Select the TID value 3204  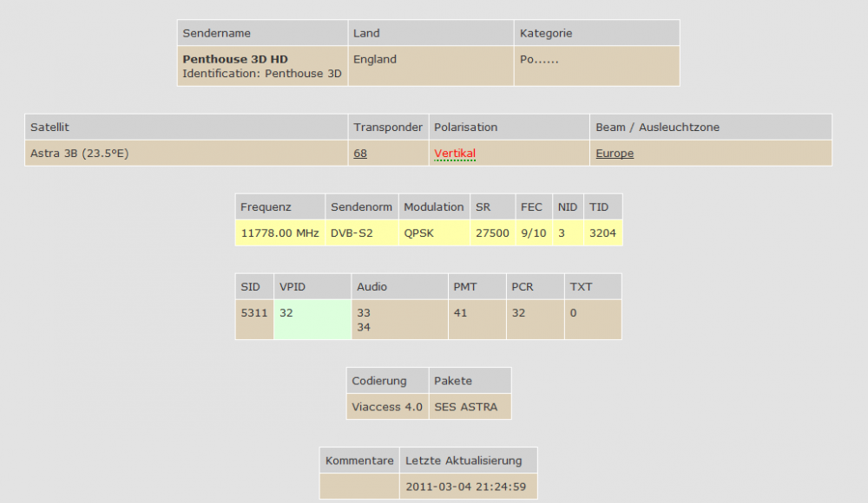tap(602, 233)
